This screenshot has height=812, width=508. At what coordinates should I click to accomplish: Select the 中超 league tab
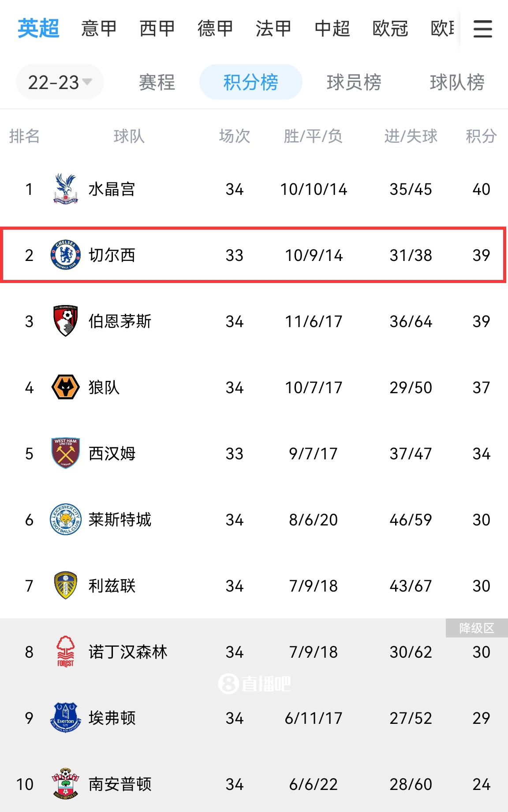[332, 28]
